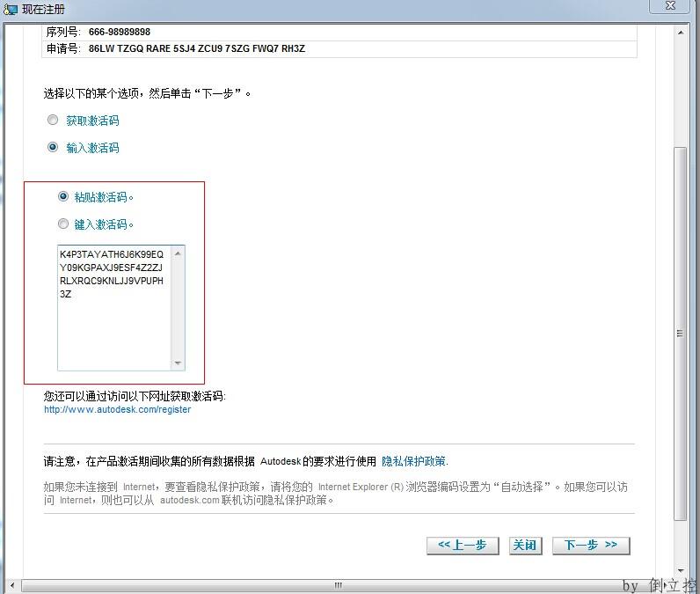Click the page scrollbar down arrow
This screenshot has width=700, height=594.
point(680,570)
